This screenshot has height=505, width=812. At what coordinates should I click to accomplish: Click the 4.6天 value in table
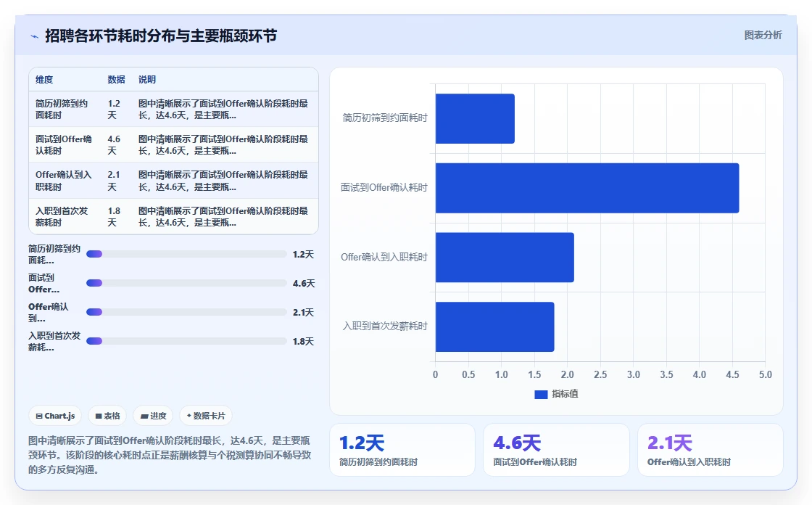tap(114, 145)
